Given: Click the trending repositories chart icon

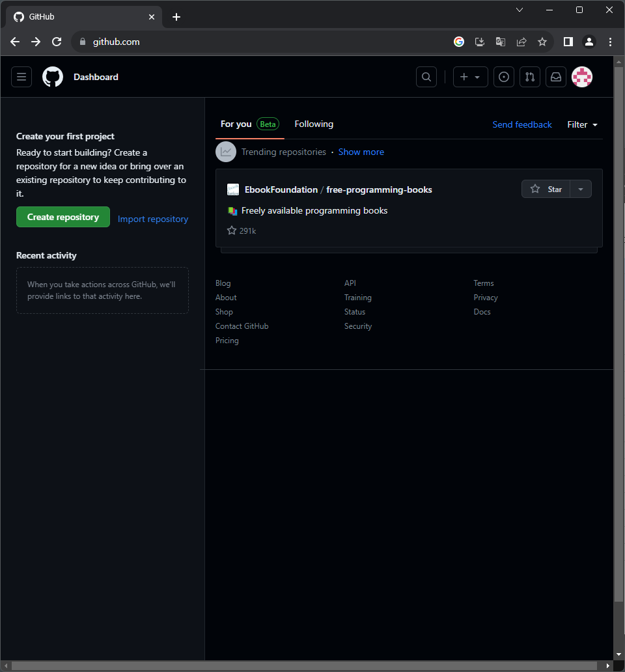Looking at the screenshot, I should [226, 152].
